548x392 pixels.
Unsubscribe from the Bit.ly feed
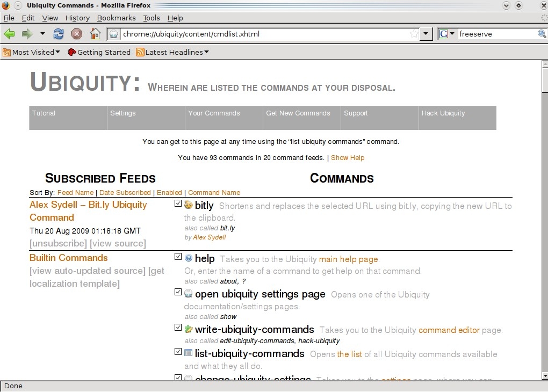coord(59,243)
